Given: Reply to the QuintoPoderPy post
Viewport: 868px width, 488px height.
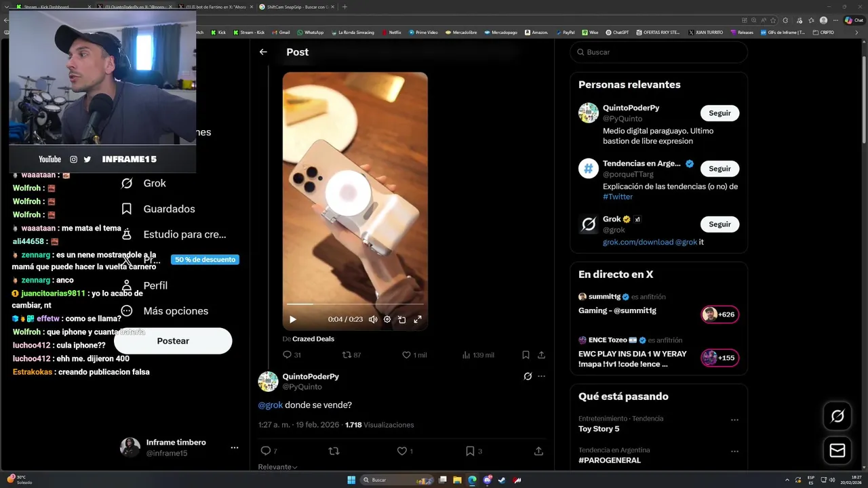Looking at the screenshot, I should click(269, 451).
